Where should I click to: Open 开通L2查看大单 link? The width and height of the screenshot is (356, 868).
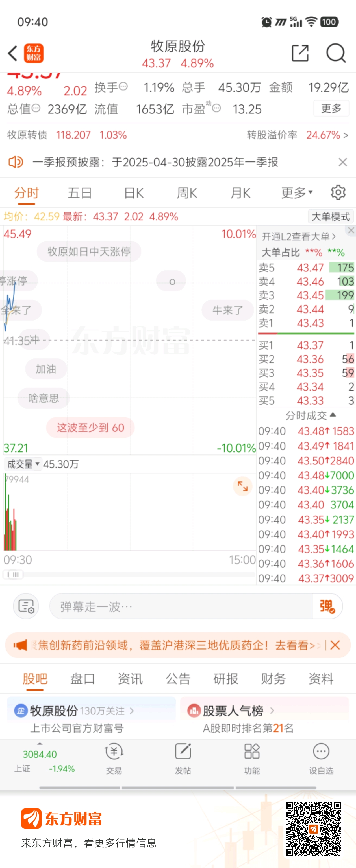click(x=299, y=236)
